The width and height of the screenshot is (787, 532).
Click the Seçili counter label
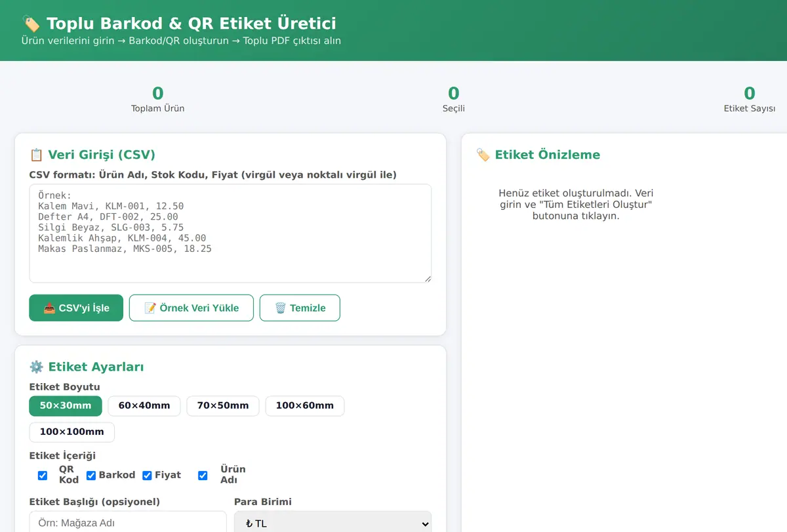click(x=454, y=109)
